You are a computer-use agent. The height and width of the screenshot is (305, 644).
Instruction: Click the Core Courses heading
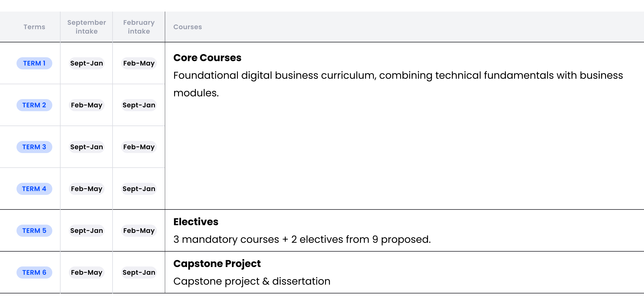(207, 58)
